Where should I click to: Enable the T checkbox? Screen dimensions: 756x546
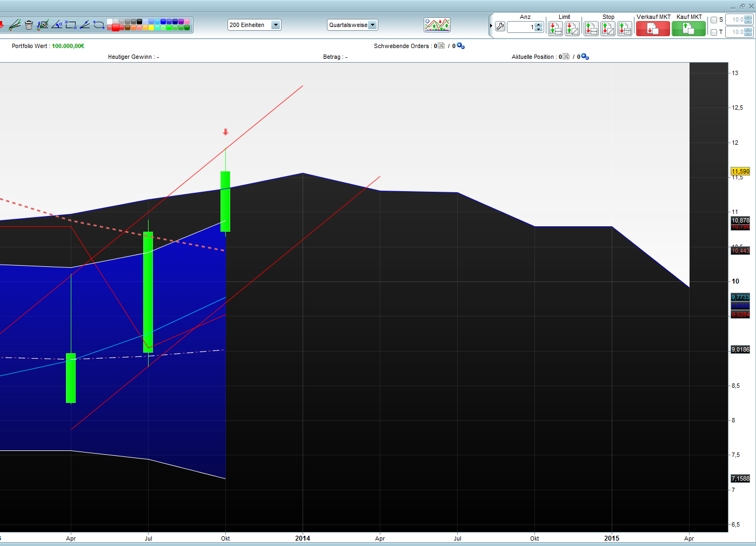714,32
